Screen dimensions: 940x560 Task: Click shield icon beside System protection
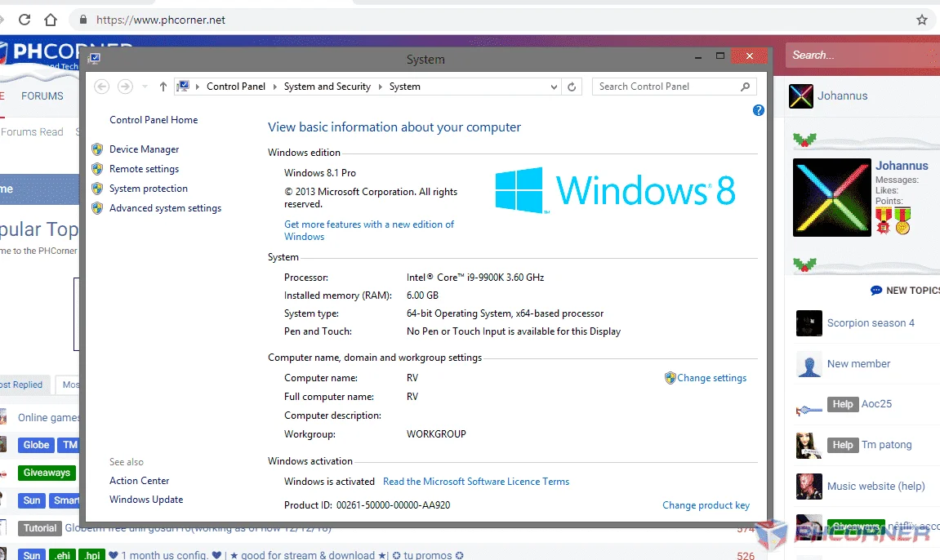coord(97,189)
